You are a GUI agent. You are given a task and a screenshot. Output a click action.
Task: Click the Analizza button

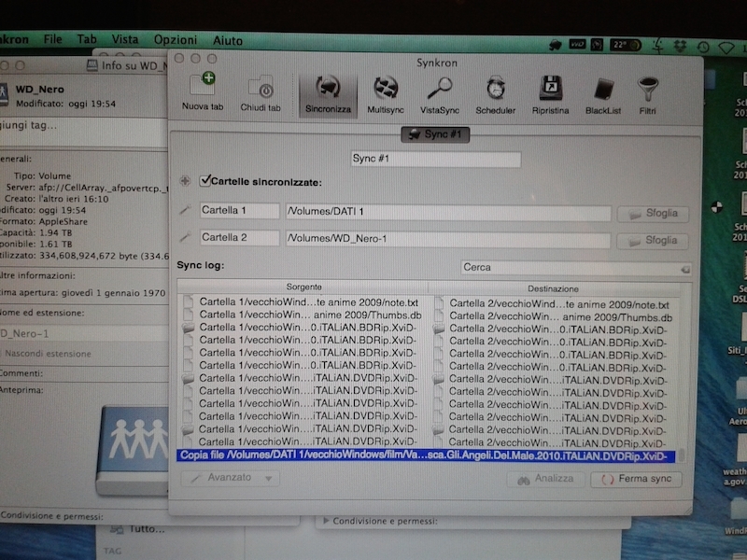click(x=546, y=479)
